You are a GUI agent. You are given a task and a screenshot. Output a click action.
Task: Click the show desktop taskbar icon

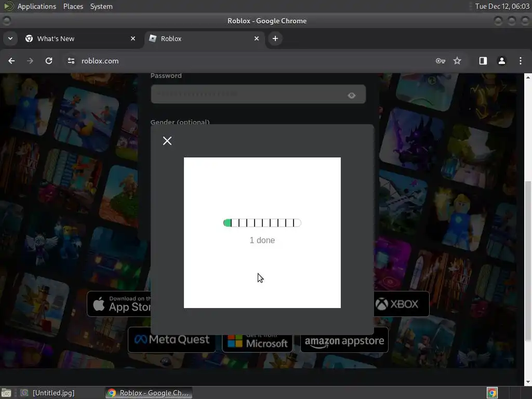pyautogui.click(x=6, y=393)
